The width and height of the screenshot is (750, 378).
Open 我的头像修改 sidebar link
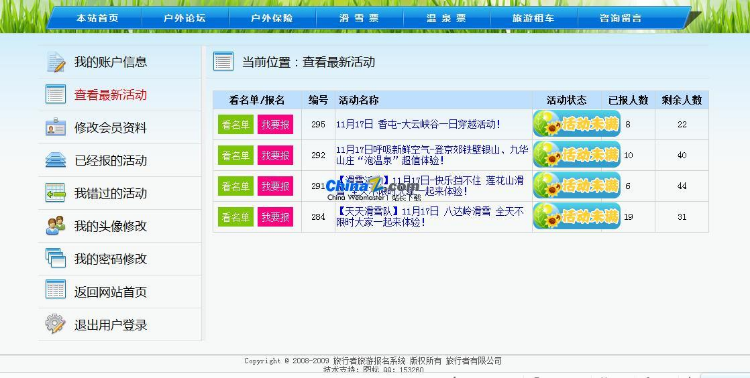click(x=110, y=226)
